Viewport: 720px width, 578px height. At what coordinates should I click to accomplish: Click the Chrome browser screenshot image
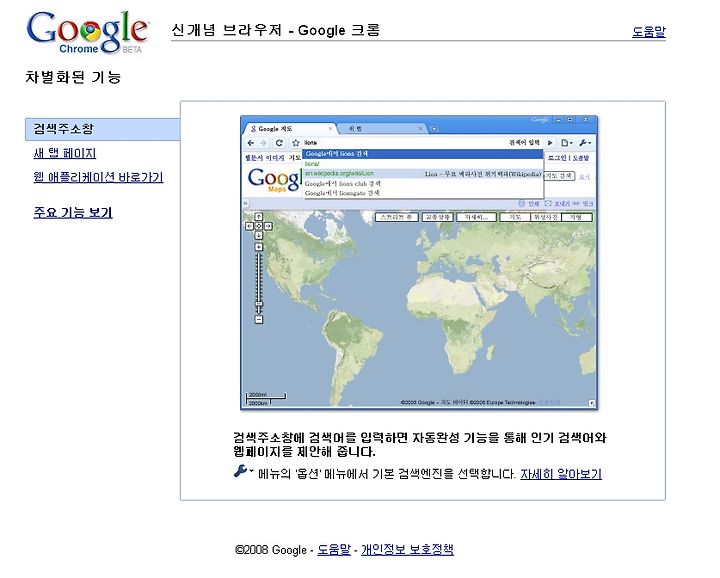(419, 263)
